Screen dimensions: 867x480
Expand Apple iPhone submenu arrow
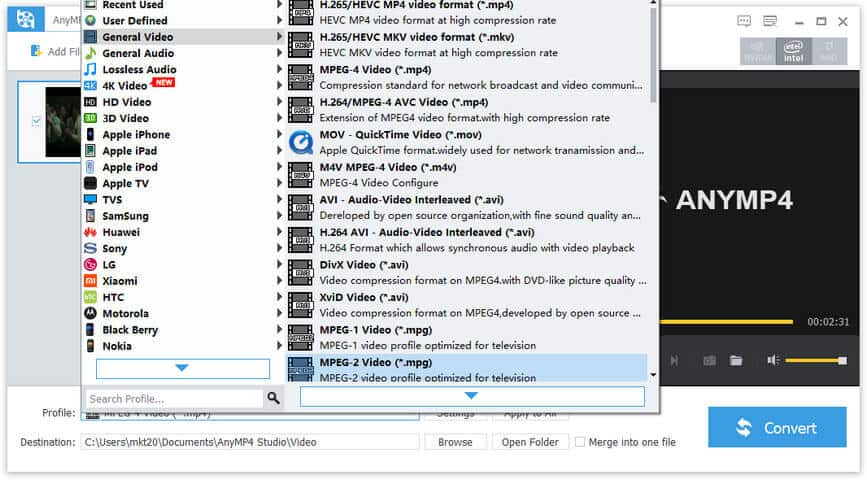tap(279, 134)
